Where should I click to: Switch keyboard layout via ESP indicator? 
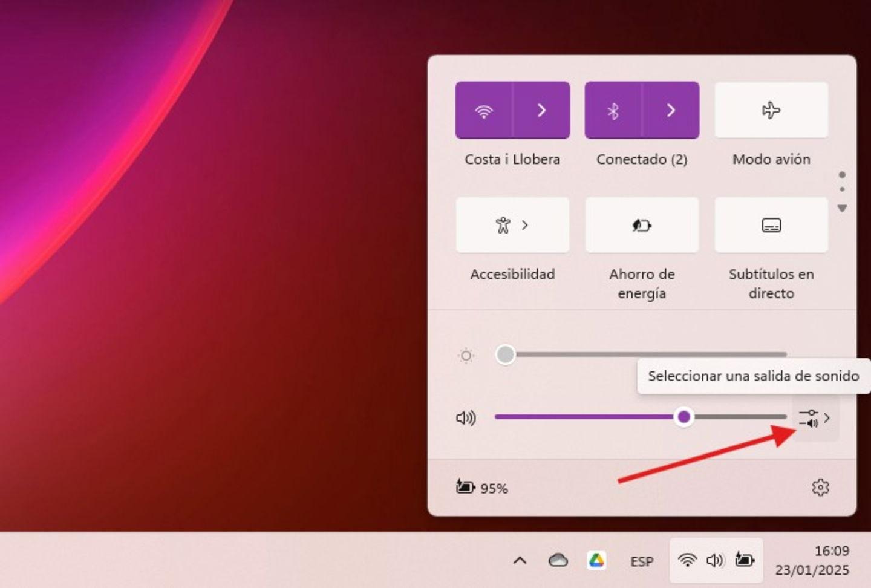pyautogui.click(x=641, y=561)
